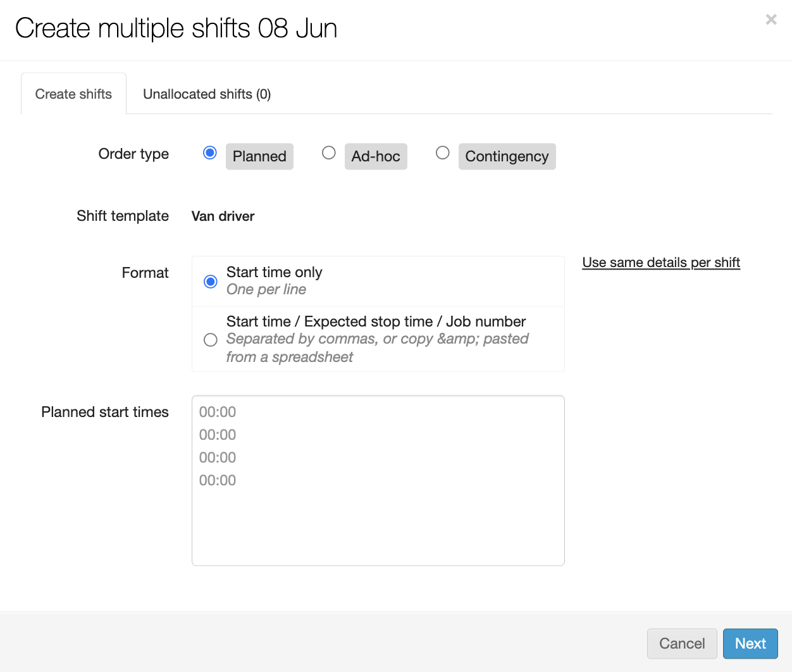The width and height of the screenshot is (792, 672).
Task: Choose Start time / Expected stop time radio
Action: tap(211, 340)
